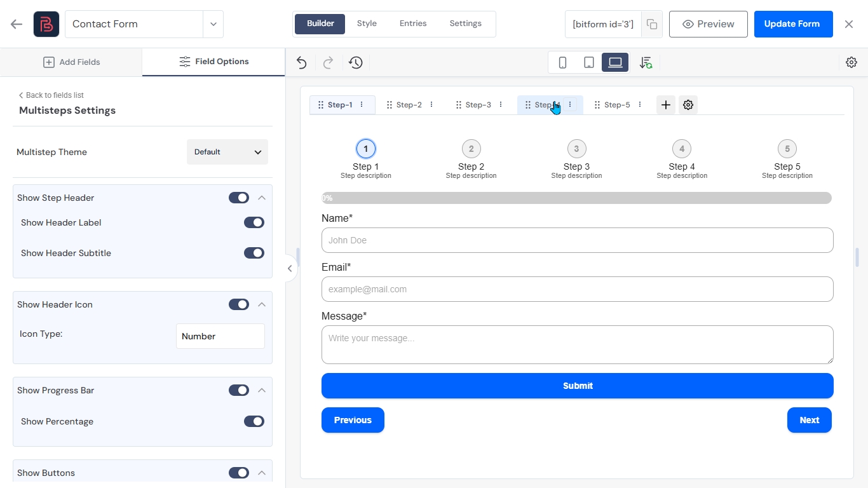Viewport: 868px width, 488px height.
Task: Copy the bitform shortcode
Action: [652, 24]
